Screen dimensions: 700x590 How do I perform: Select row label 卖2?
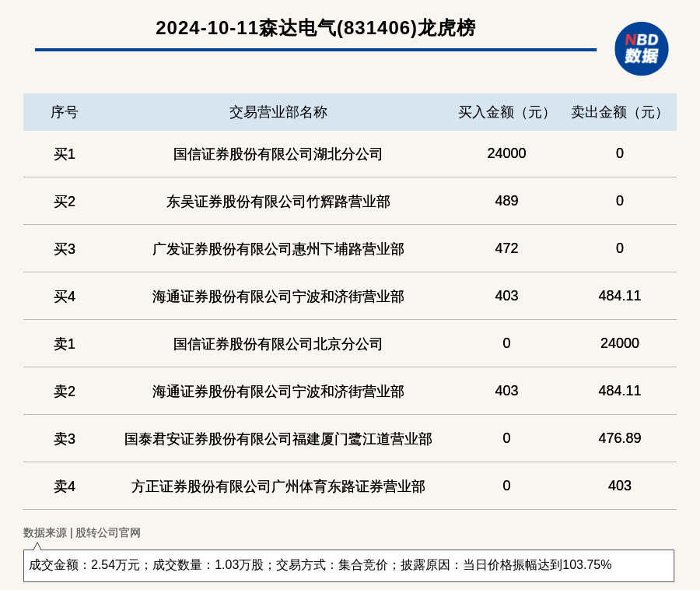click(65, 392)
